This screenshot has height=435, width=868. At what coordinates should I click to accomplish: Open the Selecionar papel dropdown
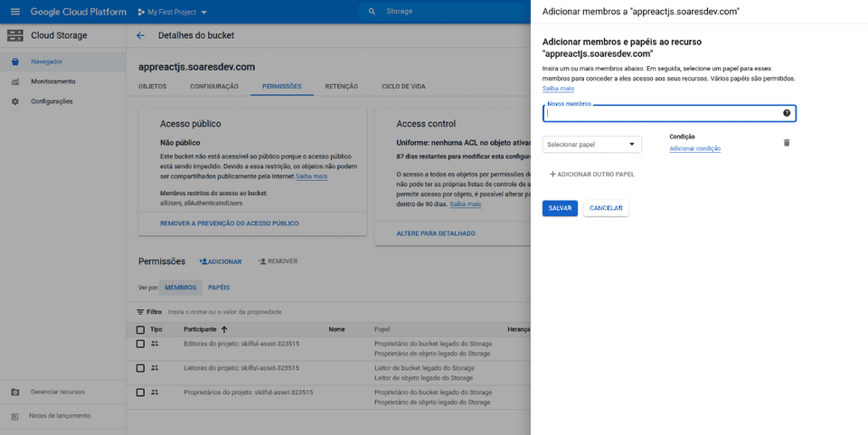click(x=591, y=145)
